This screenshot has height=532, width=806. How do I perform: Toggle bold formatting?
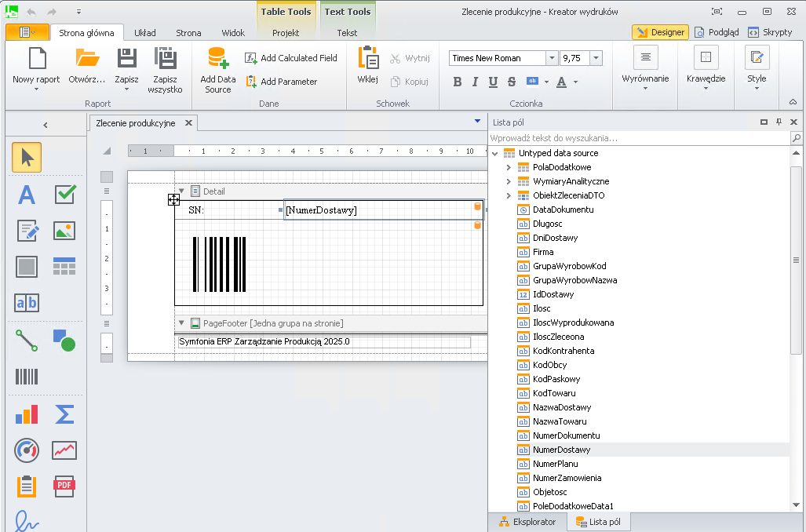(457, 82)
